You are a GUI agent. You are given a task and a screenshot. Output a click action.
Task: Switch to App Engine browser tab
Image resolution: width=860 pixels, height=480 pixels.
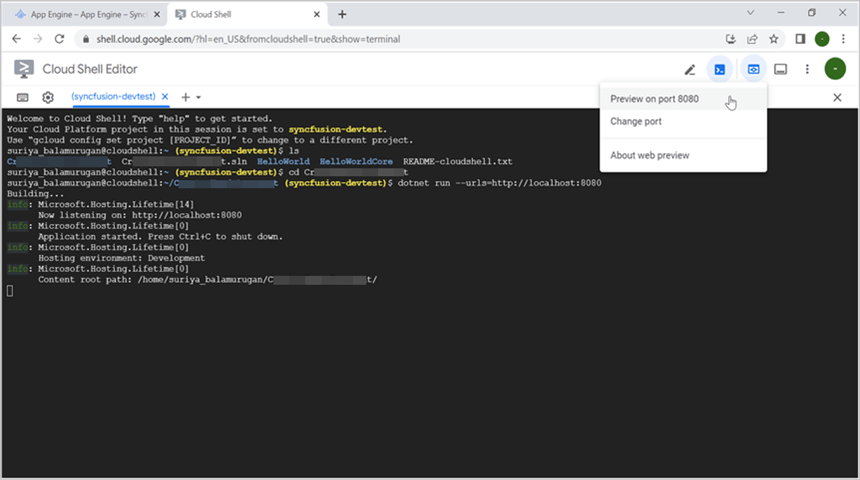[88, 14]
